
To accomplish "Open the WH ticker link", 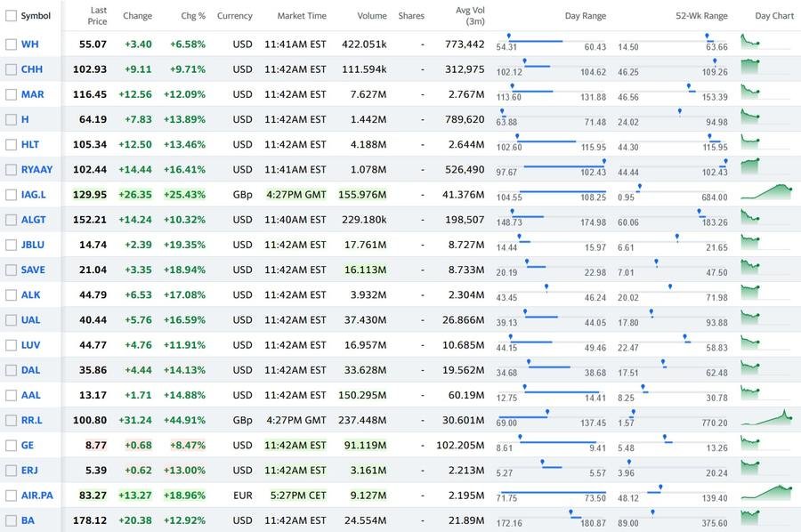I will click(x=29, y=44).
